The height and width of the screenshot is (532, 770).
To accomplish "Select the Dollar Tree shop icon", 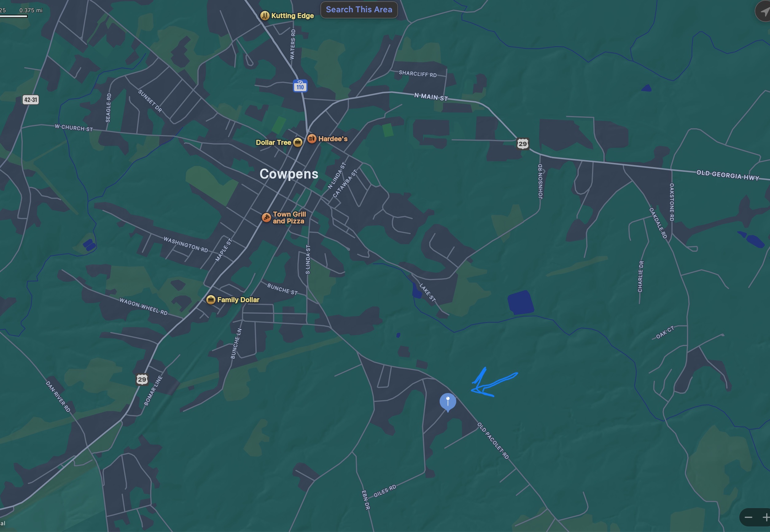I will tap(298, 142).
